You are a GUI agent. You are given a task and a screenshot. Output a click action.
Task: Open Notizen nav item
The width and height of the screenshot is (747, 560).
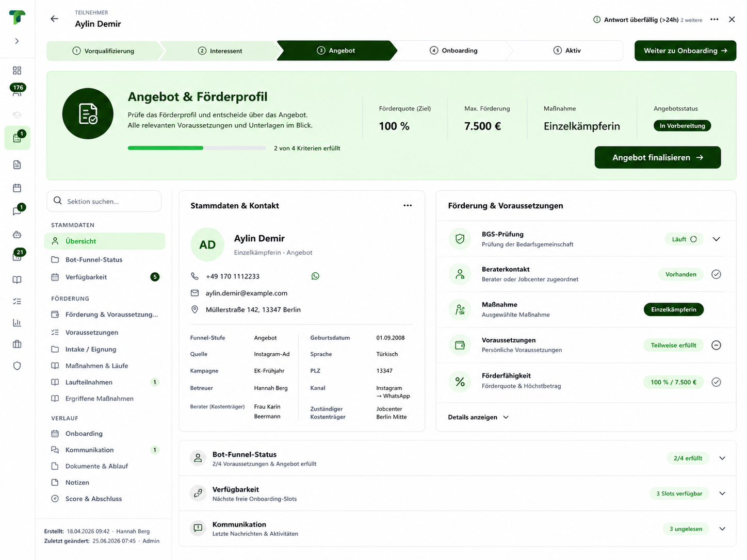point(105,483)
